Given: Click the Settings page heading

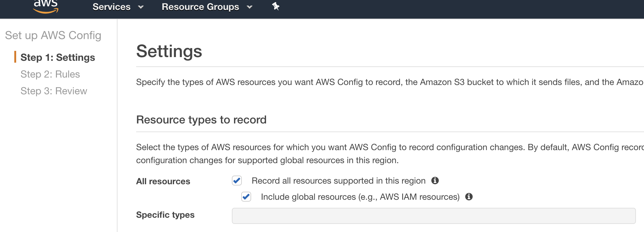Looking at the screenshot, I should 169,51.
